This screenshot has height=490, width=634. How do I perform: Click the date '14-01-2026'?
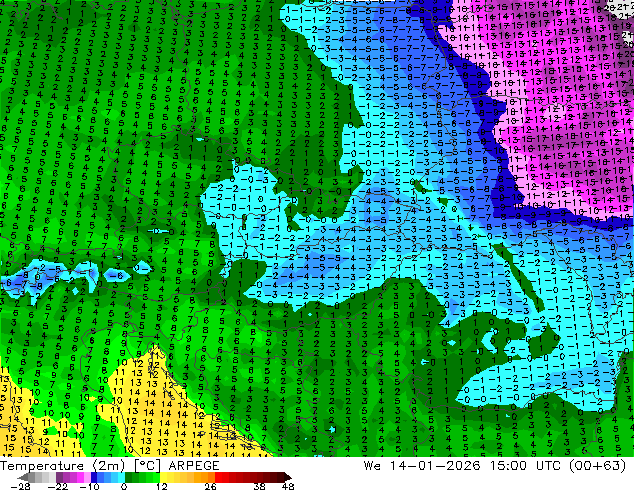[x=435, y=466]
